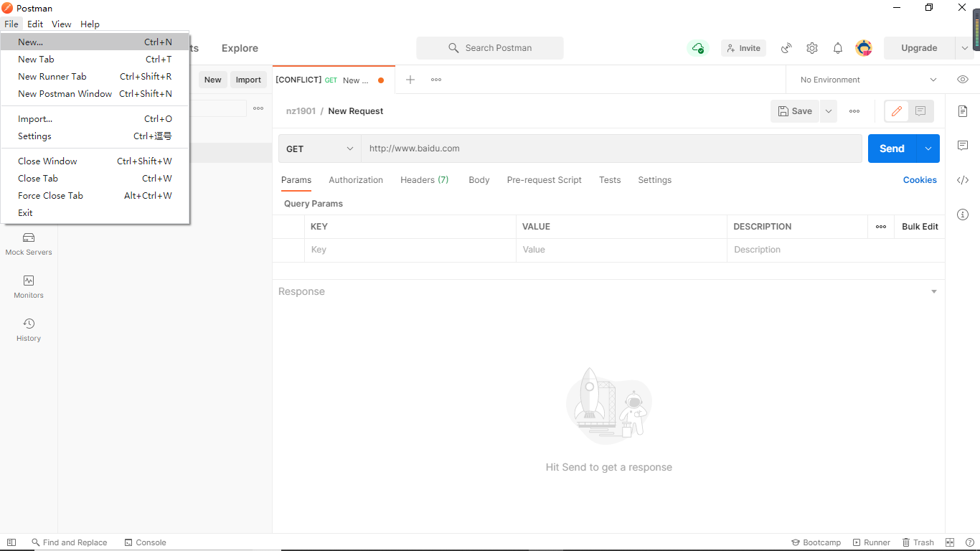Click the user avatar icon

864,48
